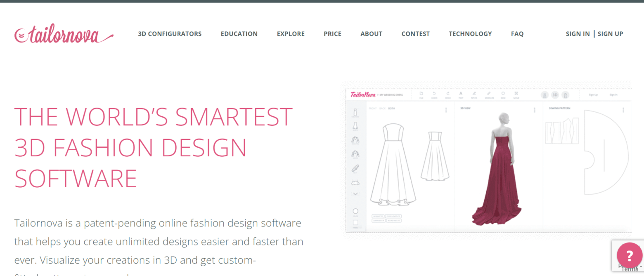This screenshot has height=276, width=644.
Task: Open the EXPLORE menu in the site navigation
Action: click(291, 34)
